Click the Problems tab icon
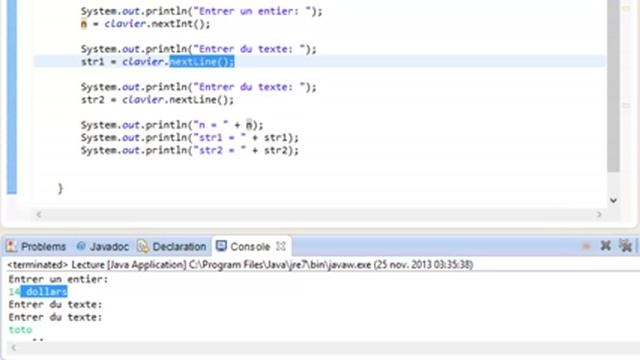 (x=11, y=246)
